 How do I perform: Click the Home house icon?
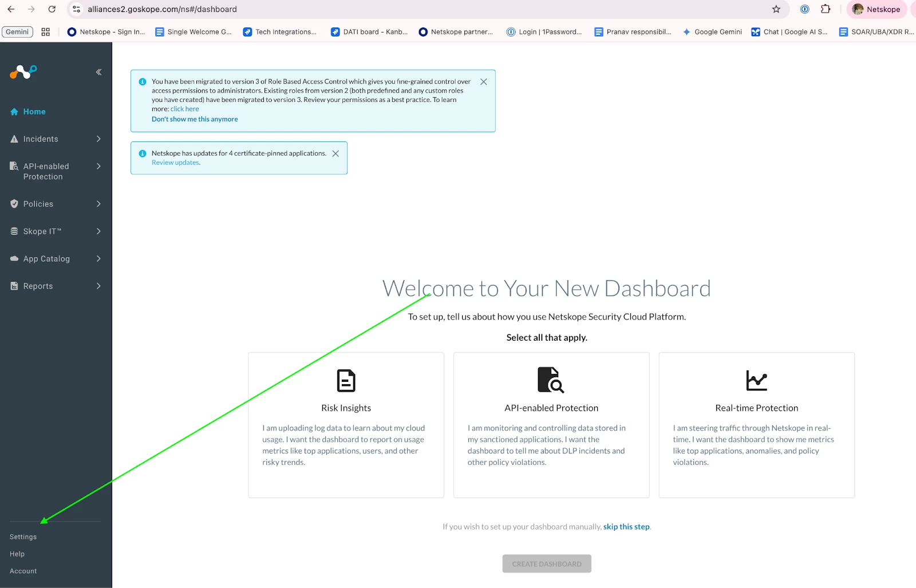click(14, 112)
